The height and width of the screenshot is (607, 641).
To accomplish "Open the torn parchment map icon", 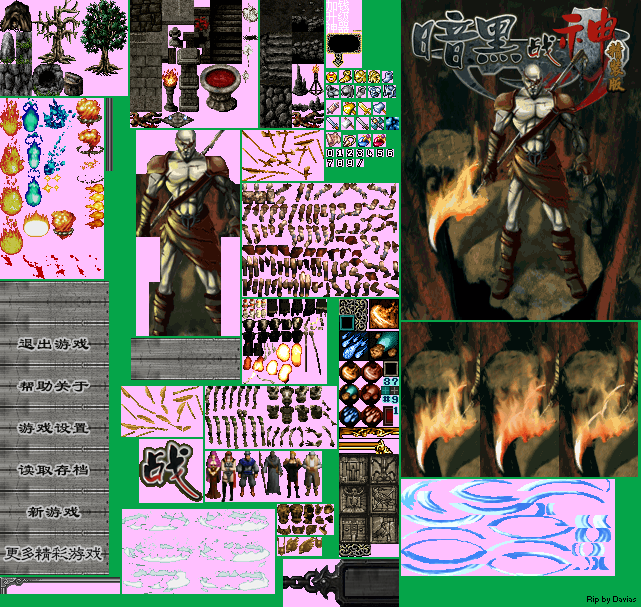I will click(334, 140).
